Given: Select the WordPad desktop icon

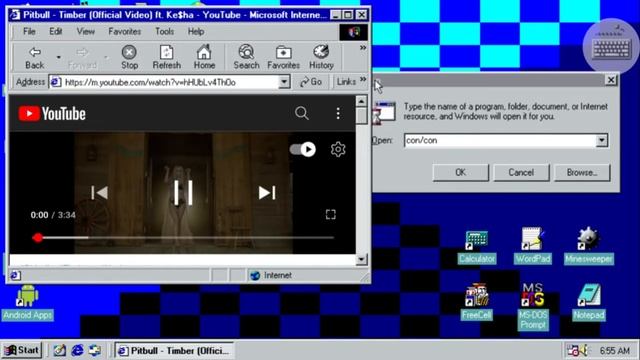Looking at the screenshot, I should point(533,246).
